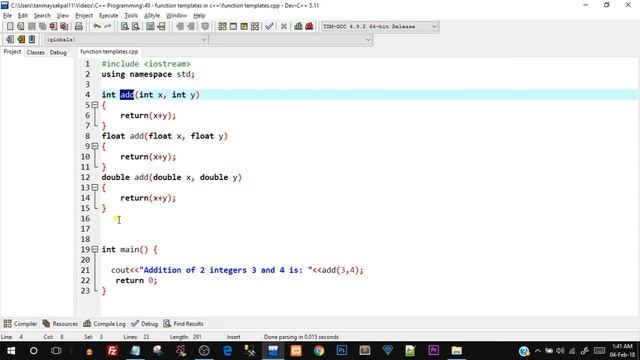Viewport: 640px width, 360px height.
Task: Open Photoshop from the taskbar
Action: 342,351
